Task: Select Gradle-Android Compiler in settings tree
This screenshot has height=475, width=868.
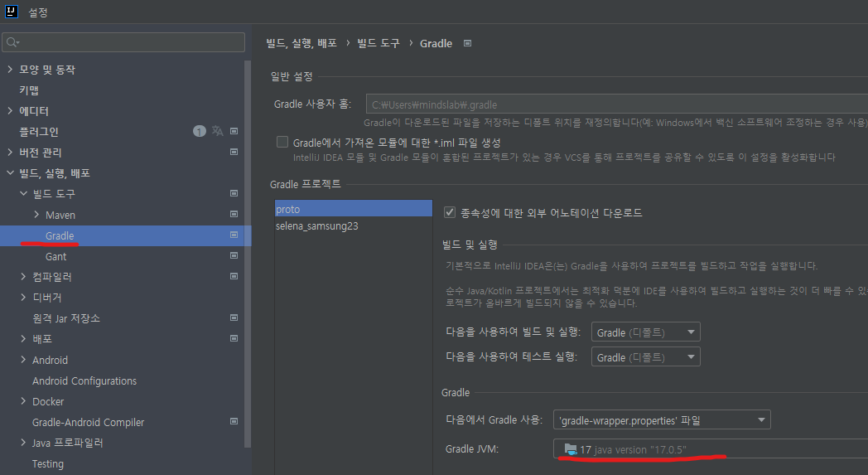Action: click(x=88, y=422)
